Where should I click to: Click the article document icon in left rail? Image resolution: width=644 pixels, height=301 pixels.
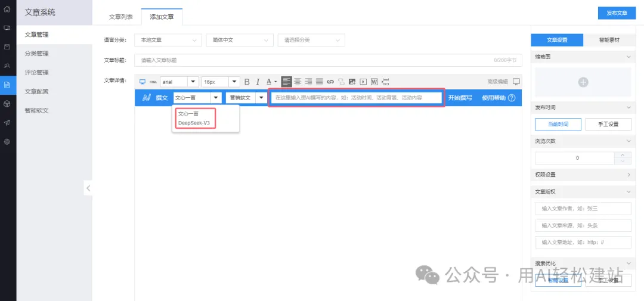tap(7, 85)
